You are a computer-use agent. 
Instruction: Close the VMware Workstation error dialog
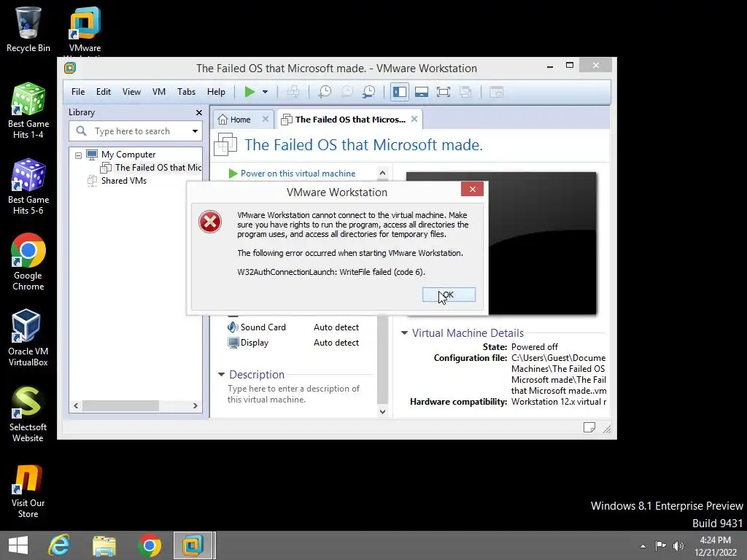click(472, 189)
